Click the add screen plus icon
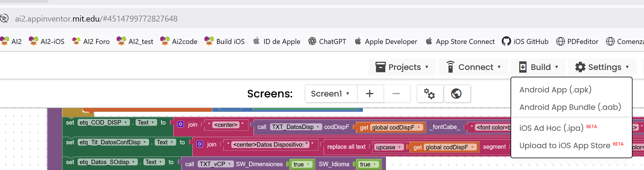This screenshot has height=170, width=644. 370,94
